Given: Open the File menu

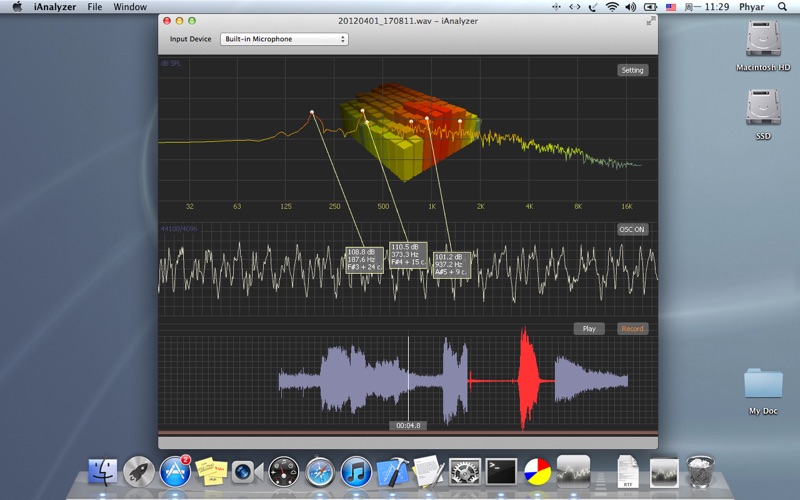Looking at the screenshot, I should tap(95, 7).
